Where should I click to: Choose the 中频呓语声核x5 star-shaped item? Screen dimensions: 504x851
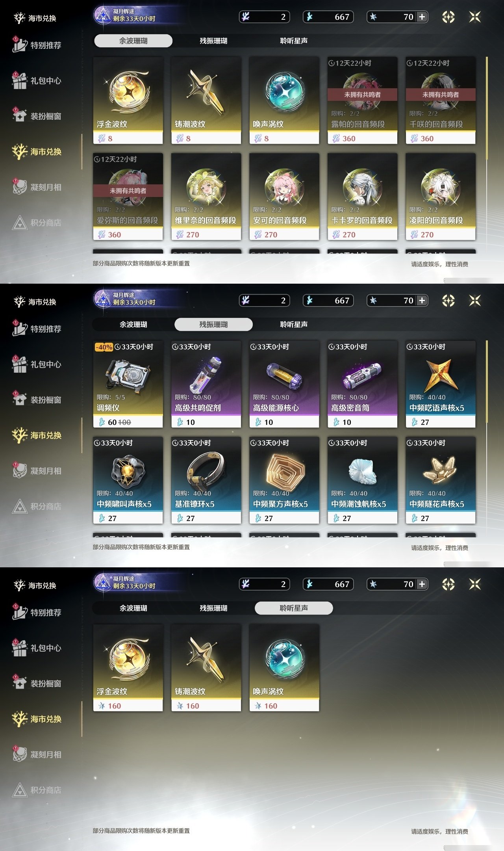click(x=441, y=384)
